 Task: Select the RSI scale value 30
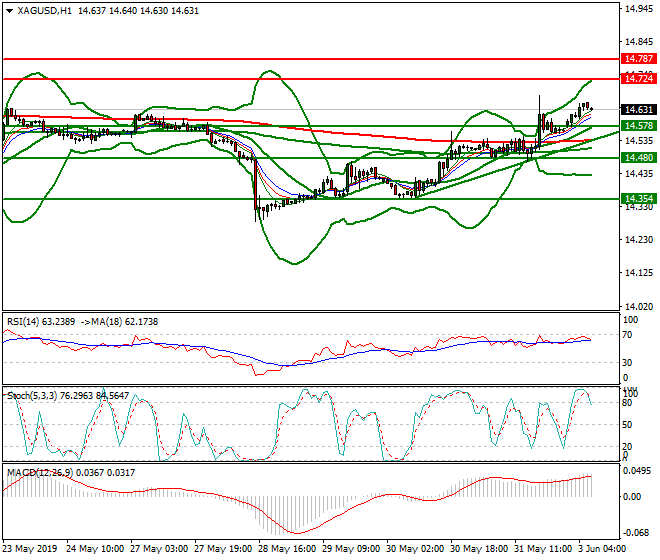tap(627, 363)
